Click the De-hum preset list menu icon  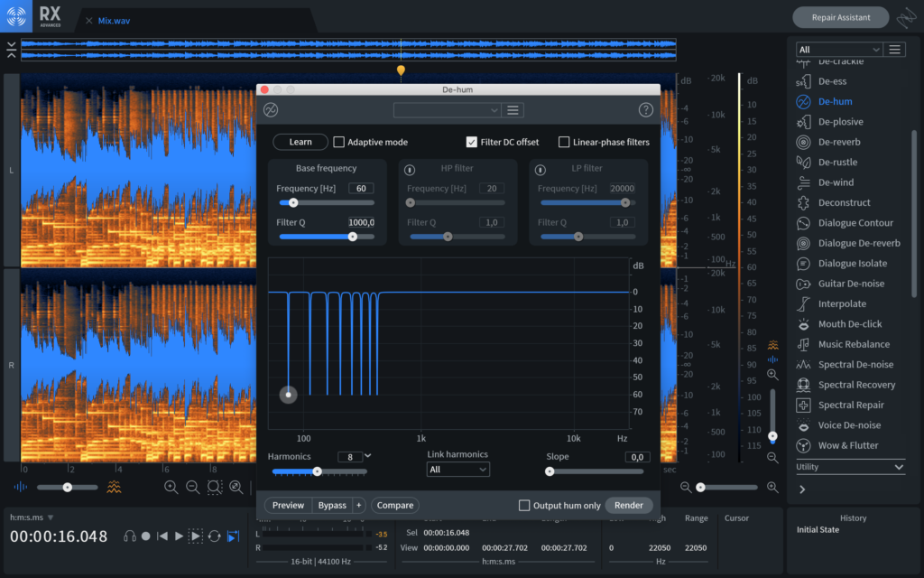tap(513, 110)
